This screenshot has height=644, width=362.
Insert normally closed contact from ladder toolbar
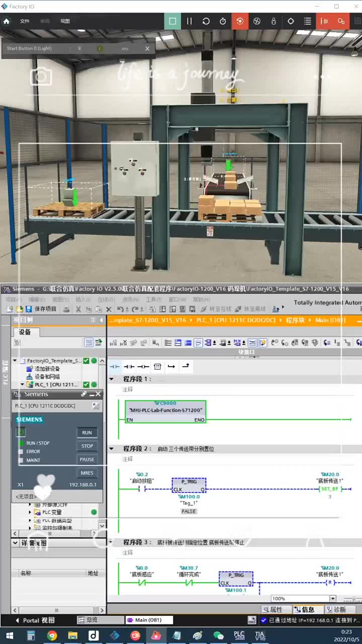point(129,366)
